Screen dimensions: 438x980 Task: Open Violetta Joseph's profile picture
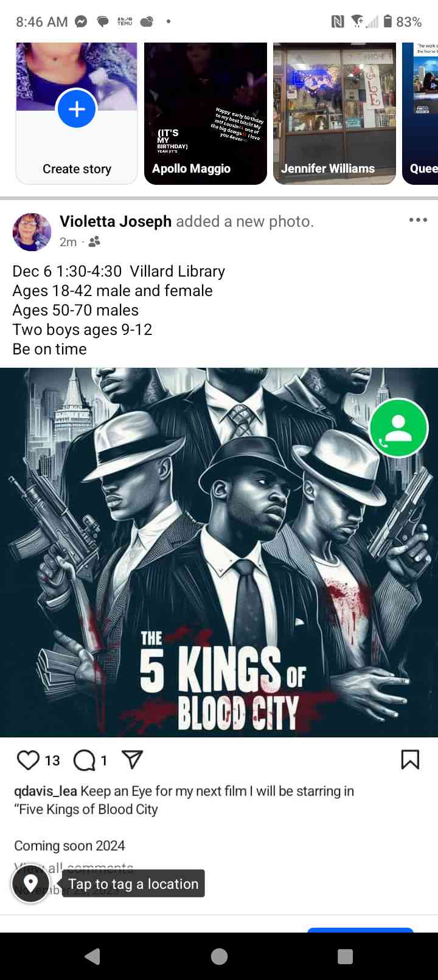point(32,232)
